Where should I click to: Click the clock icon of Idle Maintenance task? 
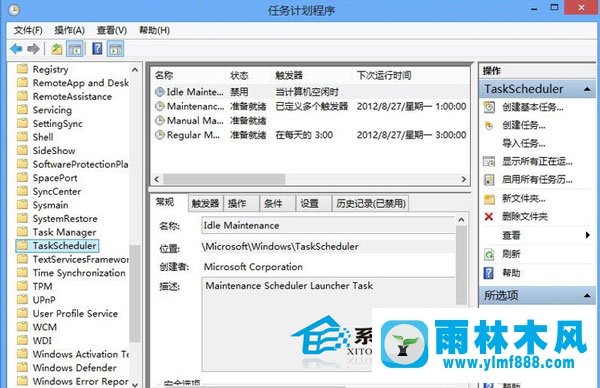[x=160, y=92]
